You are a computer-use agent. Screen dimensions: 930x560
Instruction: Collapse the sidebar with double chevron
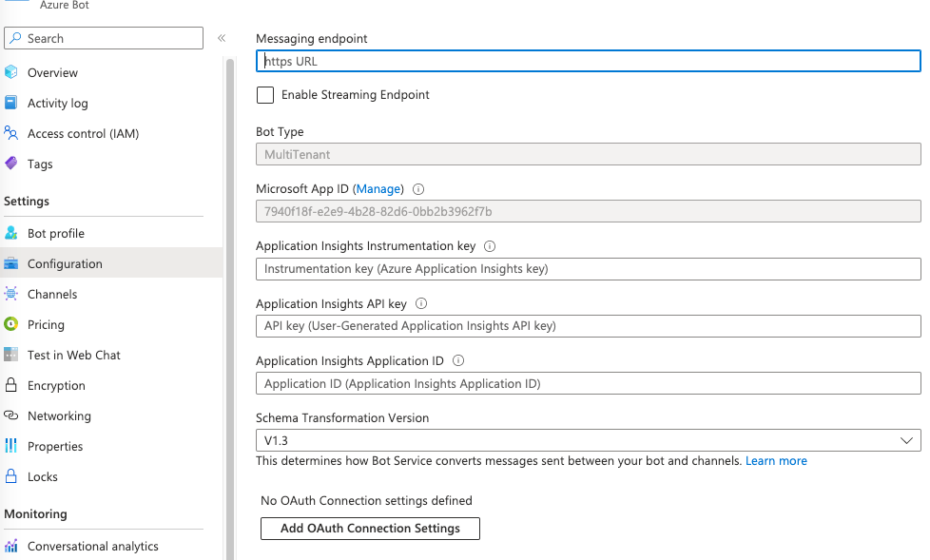pyautogui.click(x=222, y=38)
